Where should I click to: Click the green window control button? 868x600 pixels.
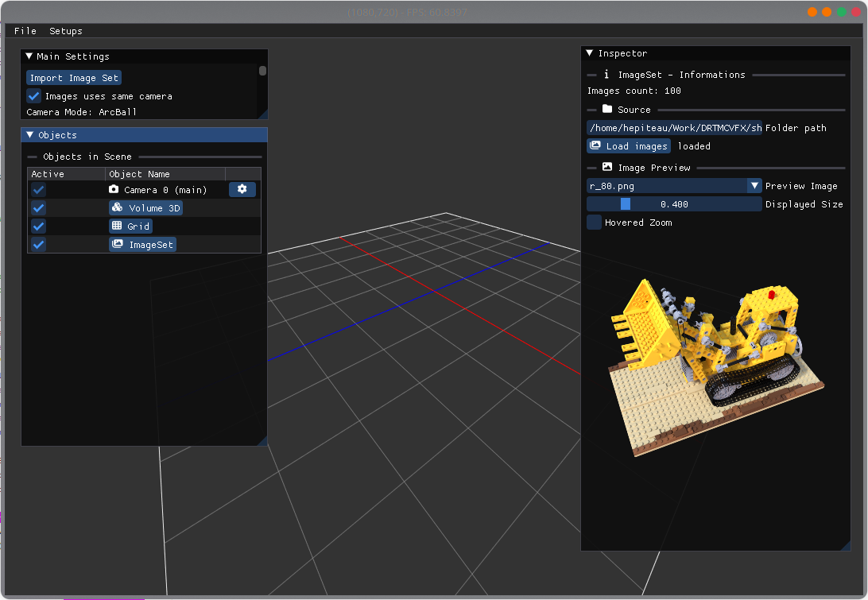(842, 12)
